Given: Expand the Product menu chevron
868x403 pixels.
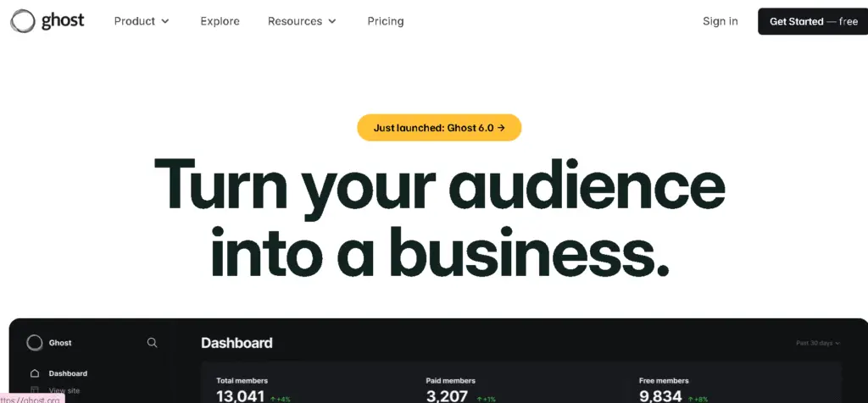Looking at the screenshot, I should click(165, 21).
